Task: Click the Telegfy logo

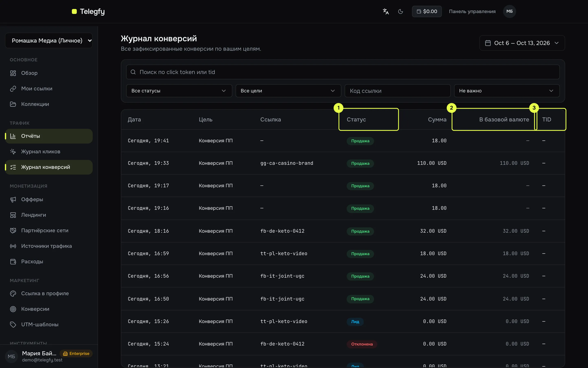Action: pos(88,11)
